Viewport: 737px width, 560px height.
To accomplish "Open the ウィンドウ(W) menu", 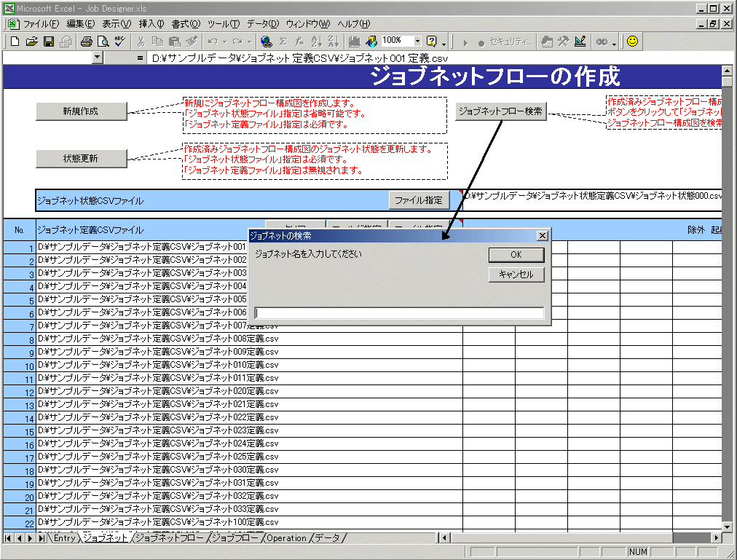I will [308, 23].
